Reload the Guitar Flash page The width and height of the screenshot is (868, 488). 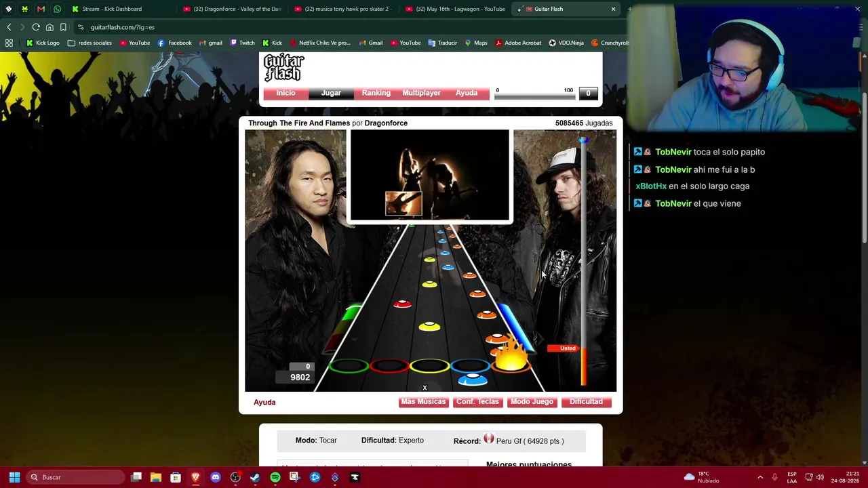pos(36,27)
